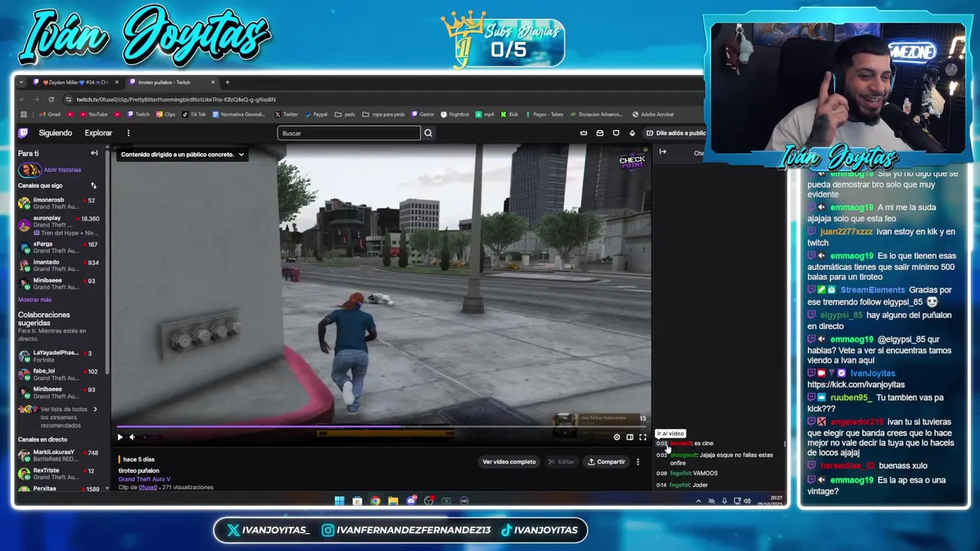Open the imantado channel
The image size is (980, 551).
coord(60,266)
